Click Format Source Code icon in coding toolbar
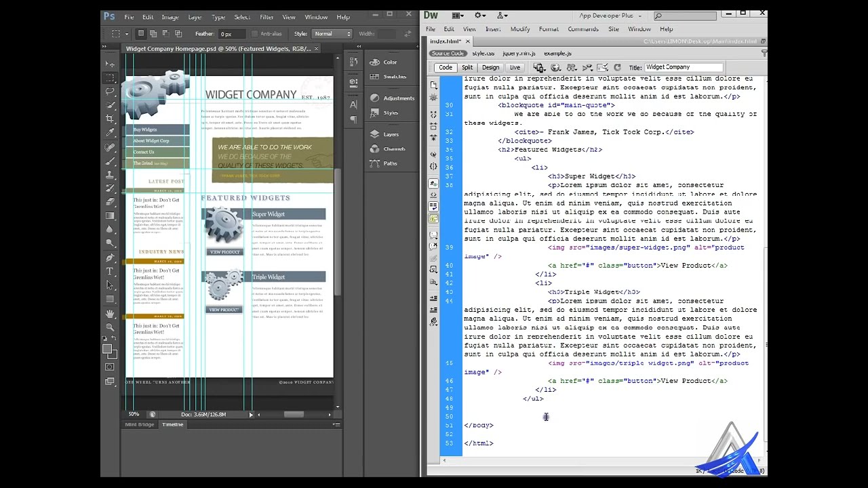 click(433, 321)
